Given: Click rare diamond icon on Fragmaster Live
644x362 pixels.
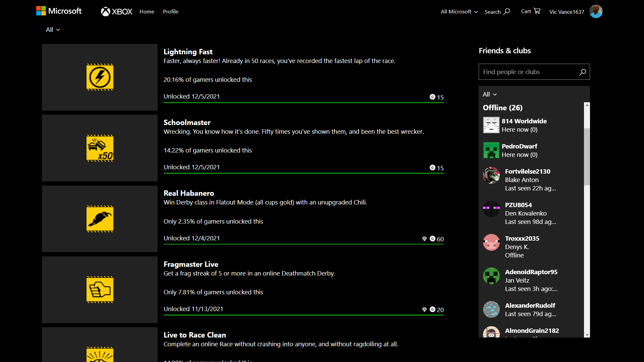Looking at the screenshot, I should pos(424,309).
